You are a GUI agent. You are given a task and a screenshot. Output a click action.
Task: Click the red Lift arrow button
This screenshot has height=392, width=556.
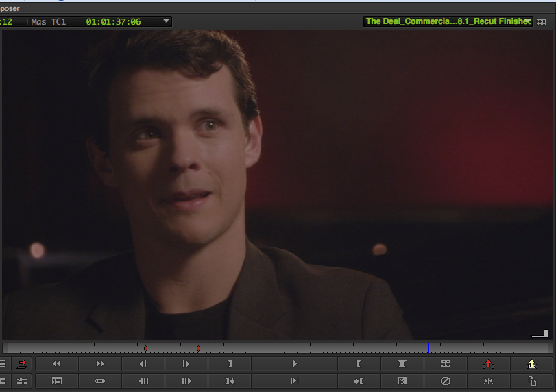pos(489,364)
